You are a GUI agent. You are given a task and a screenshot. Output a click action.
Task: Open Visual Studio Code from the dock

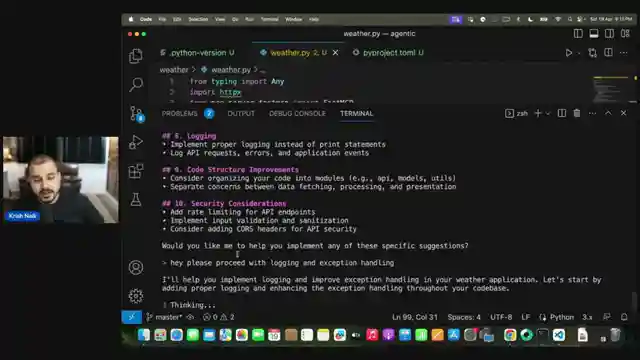click(x=559, y=335)
